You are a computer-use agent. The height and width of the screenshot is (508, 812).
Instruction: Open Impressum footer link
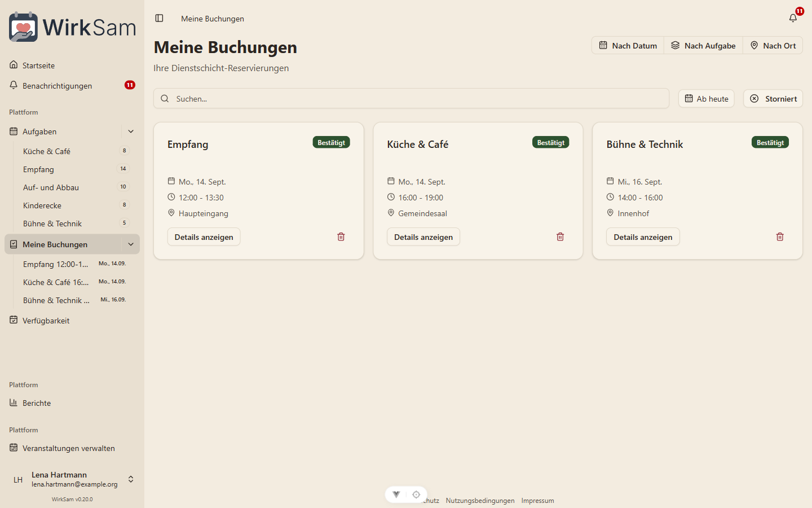[537, 501]
